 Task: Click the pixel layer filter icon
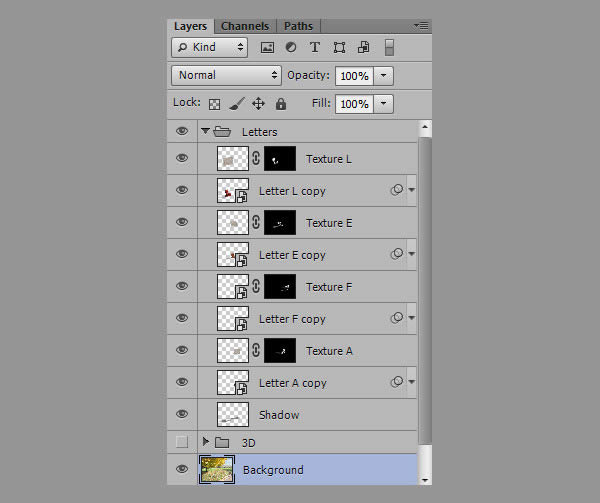tap(267, 47)
